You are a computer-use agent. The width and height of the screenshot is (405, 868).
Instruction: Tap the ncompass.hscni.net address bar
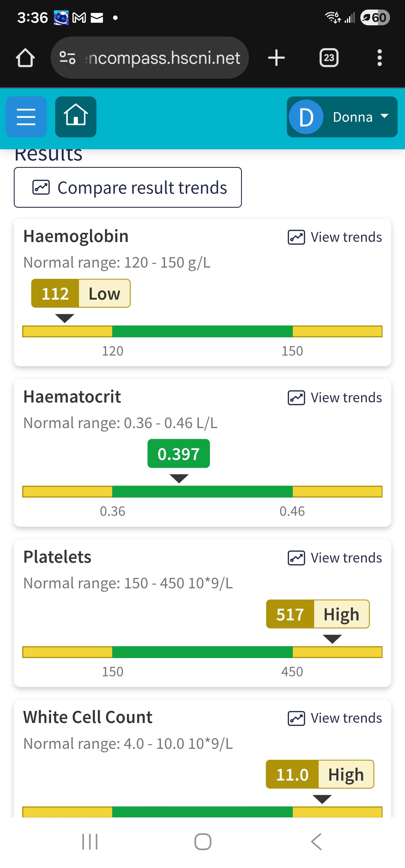coord(164,58)
